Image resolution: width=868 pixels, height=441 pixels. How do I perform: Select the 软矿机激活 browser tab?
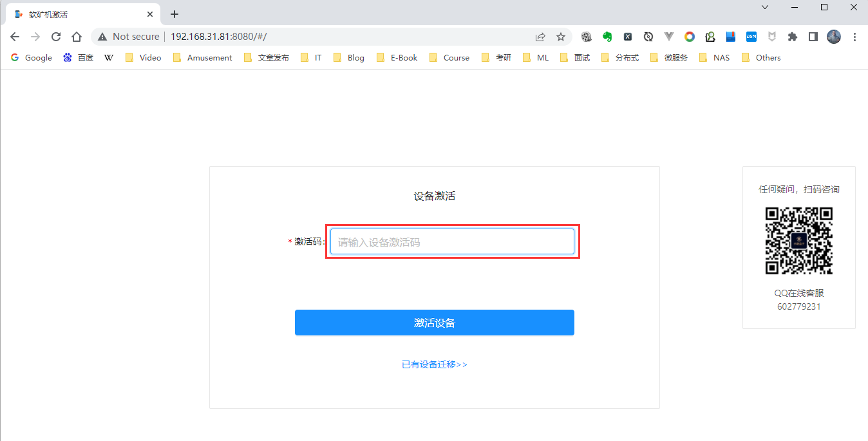(x=77, y=14)
